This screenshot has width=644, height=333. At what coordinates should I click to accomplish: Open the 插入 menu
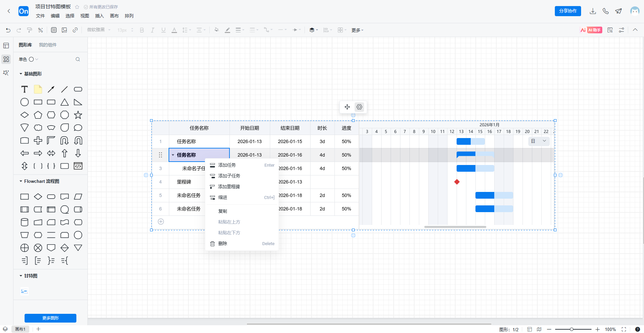(99, 16)
